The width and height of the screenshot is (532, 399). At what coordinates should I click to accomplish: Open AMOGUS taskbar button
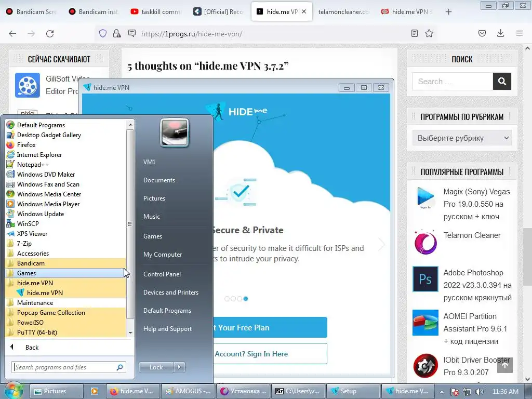(188, 391)
